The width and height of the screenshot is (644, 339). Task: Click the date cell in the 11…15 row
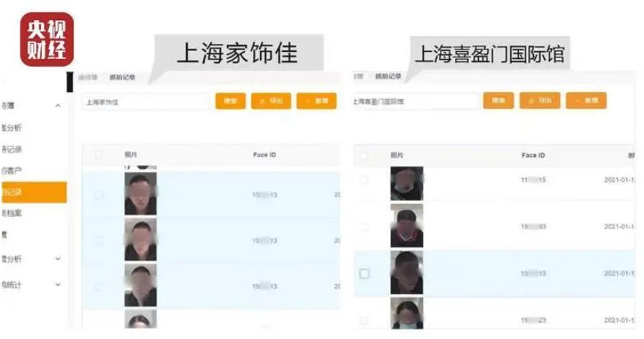click(620, 180)
